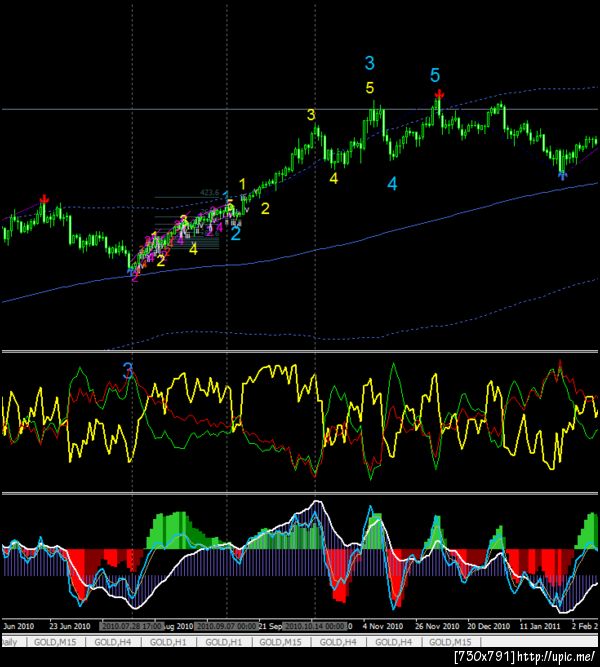
Task: Click the 4 Nov 2010 date label
Action: 383,626
